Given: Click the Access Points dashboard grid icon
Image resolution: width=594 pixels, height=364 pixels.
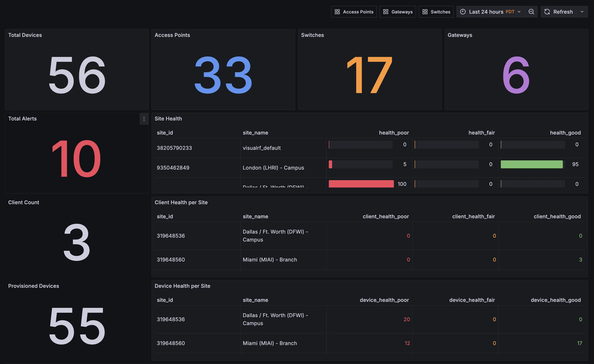Looking at the screenshot, I should [337, 12].
